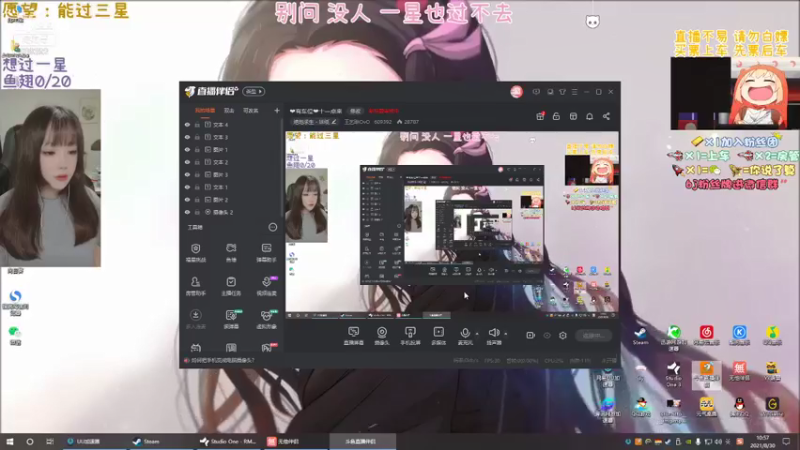
Task: Open the layout grid icon above preview
Action: pyautogui.click(x=573, y=116)
